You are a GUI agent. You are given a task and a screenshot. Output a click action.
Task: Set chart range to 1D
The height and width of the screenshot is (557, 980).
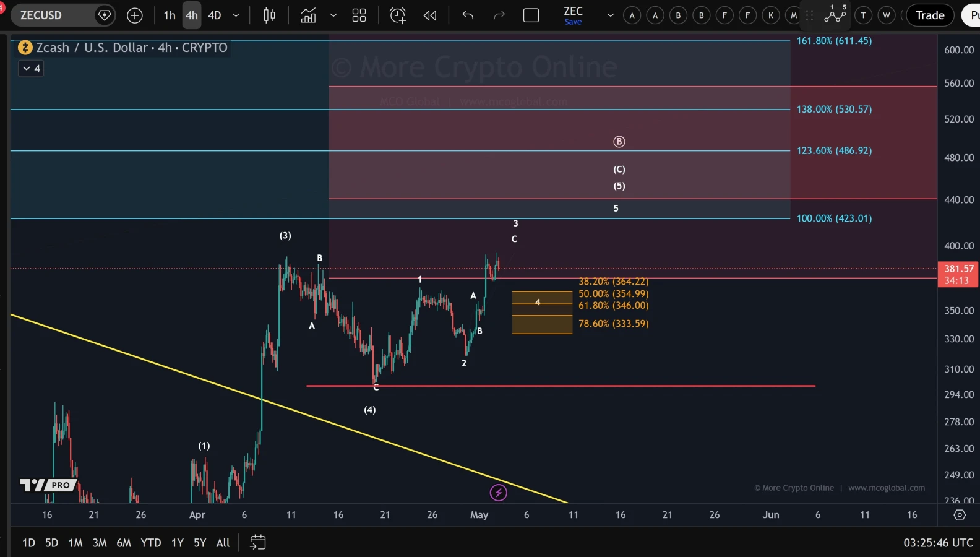28,543
